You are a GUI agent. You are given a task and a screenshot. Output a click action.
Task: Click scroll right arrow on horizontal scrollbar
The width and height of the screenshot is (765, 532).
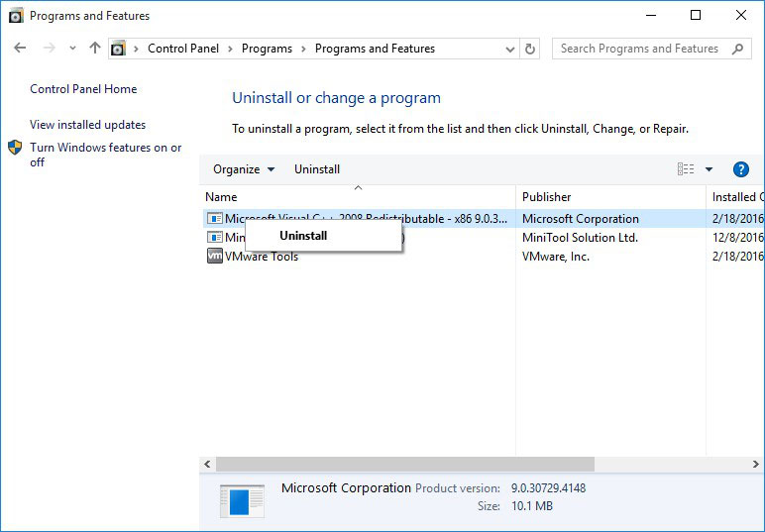pyautogui.click(x=756, y=465)
